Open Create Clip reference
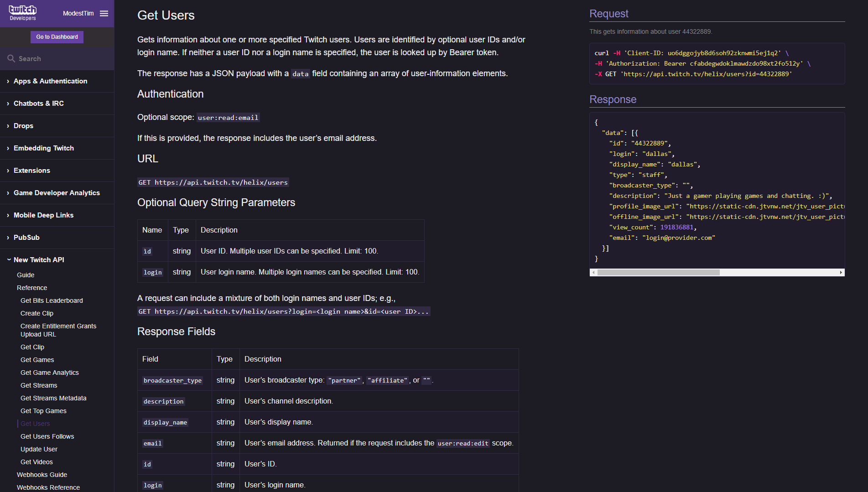 tap(37, 313)
